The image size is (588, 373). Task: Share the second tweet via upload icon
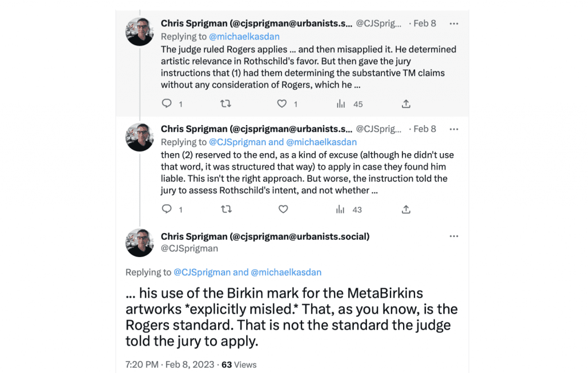(406, 209)
